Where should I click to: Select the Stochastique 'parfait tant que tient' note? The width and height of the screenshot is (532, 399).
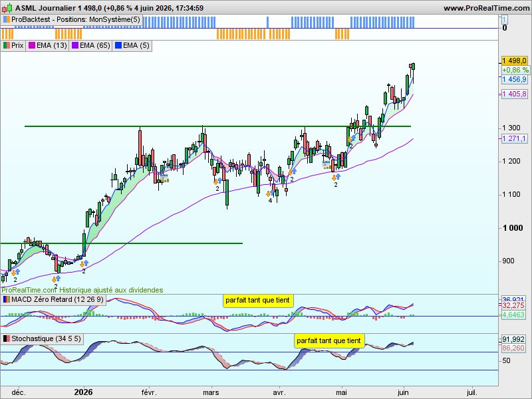(x=329, y=340)
